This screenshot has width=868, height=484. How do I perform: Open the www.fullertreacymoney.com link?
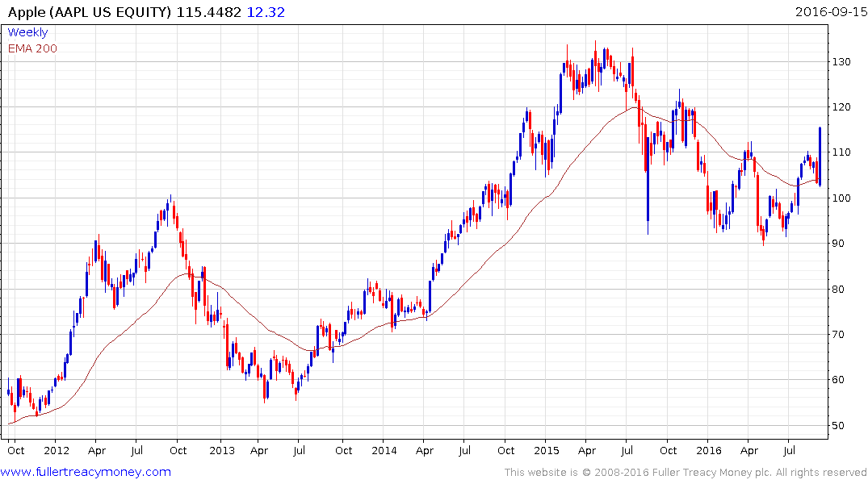[86, 472]
